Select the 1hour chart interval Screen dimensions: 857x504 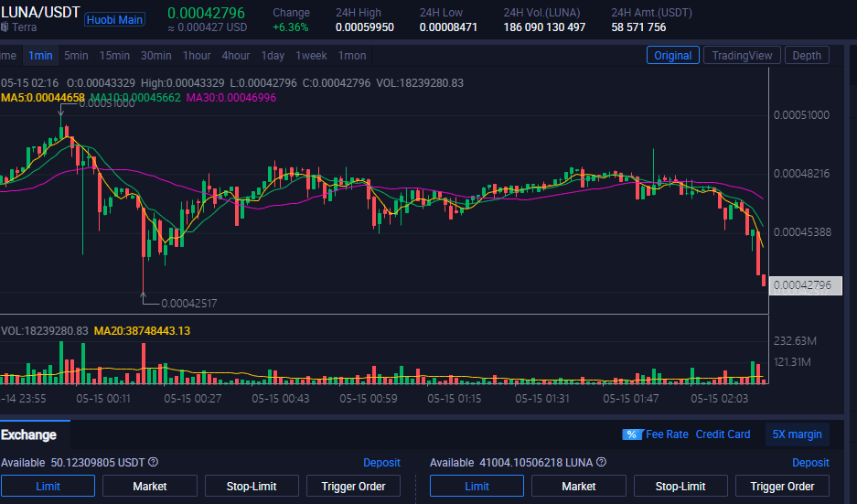click(197, 56)
